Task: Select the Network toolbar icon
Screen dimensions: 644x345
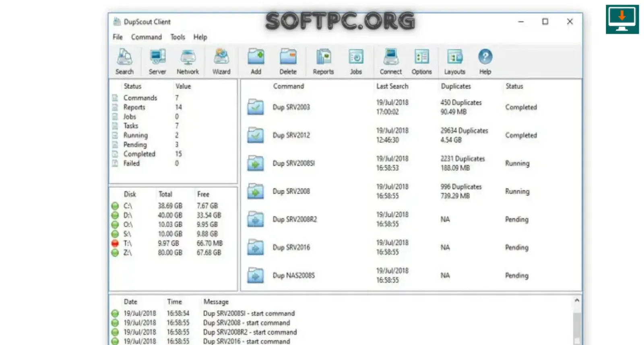Action: point(188,61)
